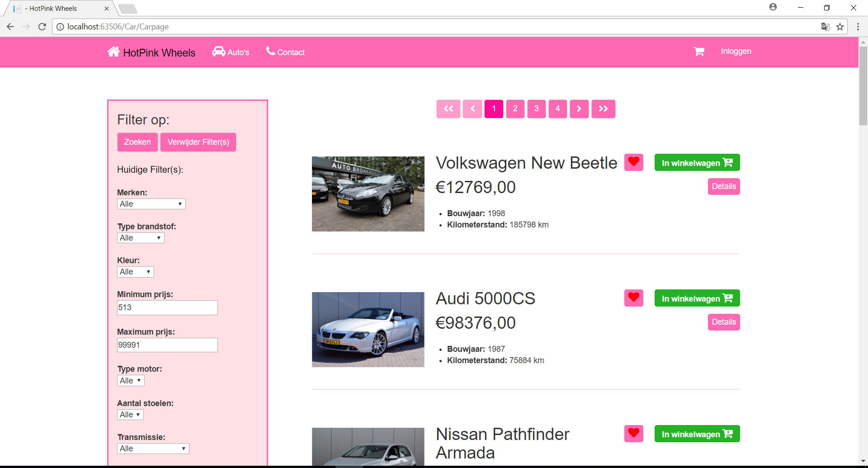Bookmark this page with the star icon
The width and height of the screenshot is (868, 468).
[x=840, y=27]
